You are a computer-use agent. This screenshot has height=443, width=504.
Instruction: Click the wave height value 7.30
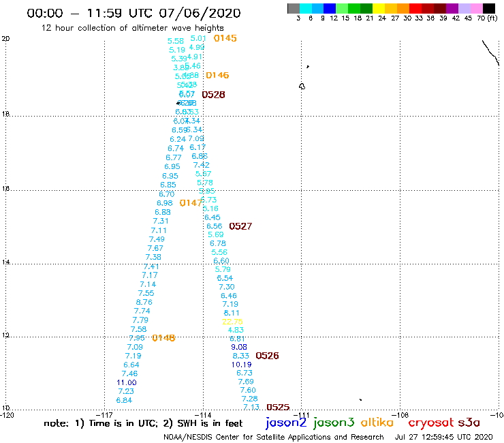227,287
